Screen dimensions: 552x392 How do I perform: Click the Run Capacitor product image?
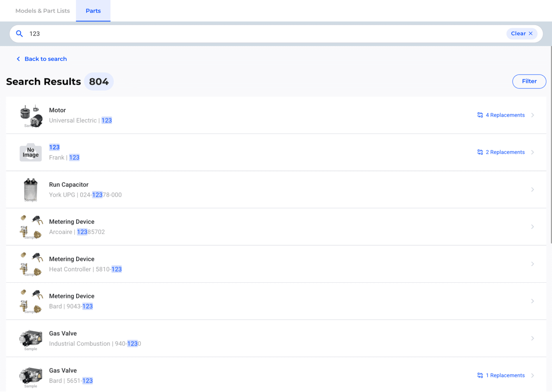[x=31, y=190]
